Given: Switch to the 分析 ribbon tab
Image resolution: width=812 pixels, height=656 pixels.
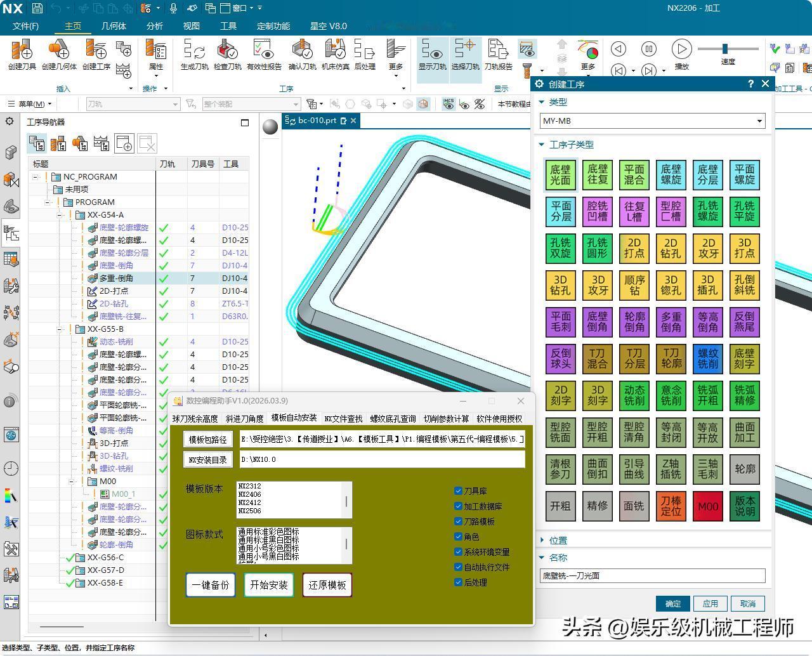Looking at the screenshot, I should click(155, 26).
